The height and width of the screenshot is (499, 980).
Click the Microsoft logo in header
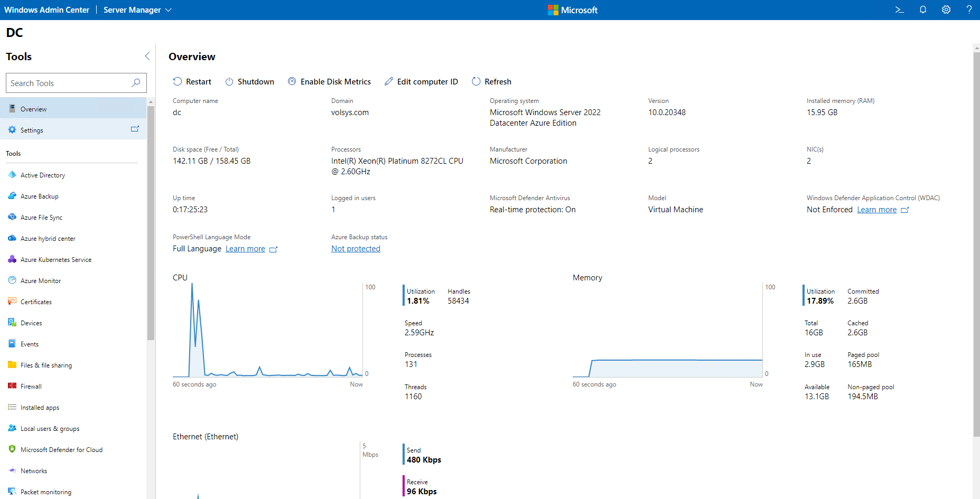[573, 10]
